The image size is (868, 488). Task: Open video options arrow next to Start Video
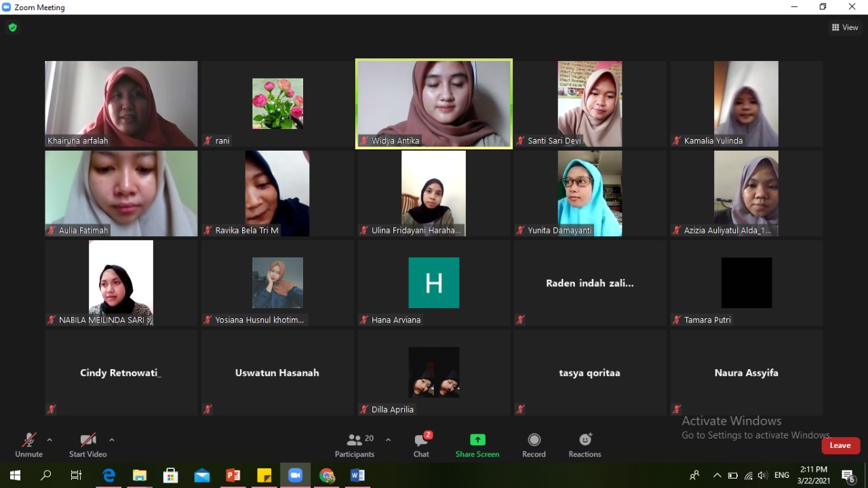click(x=112, y=440)
